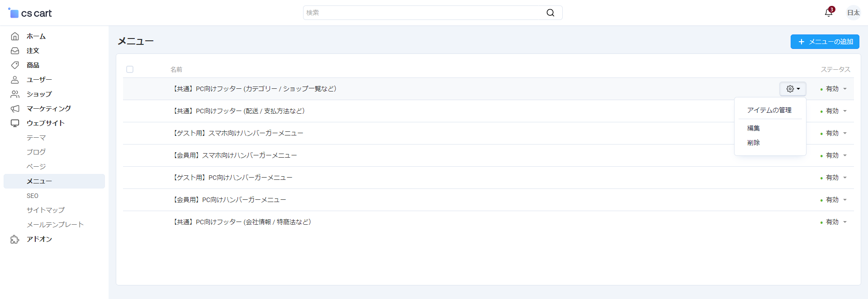Click the cs cart logo

point(30,13)
